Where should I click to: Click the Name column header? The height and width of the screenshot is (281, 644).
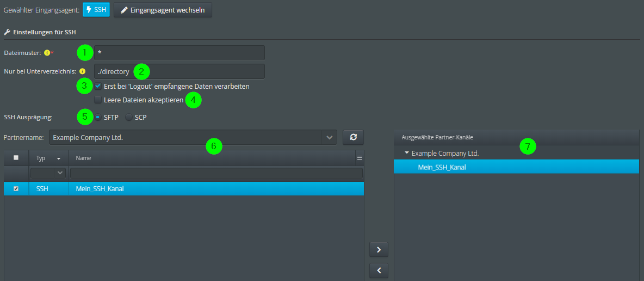pyautogui.click(x=212, y=158)
